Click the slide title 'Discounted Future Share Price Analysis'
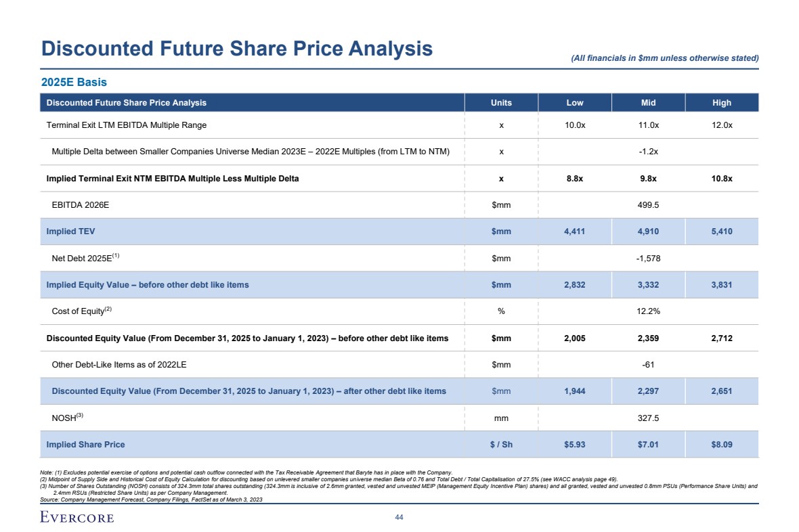The width and height of the screenshot is (799, 532). pyautogui.click(x=237, y=49)
